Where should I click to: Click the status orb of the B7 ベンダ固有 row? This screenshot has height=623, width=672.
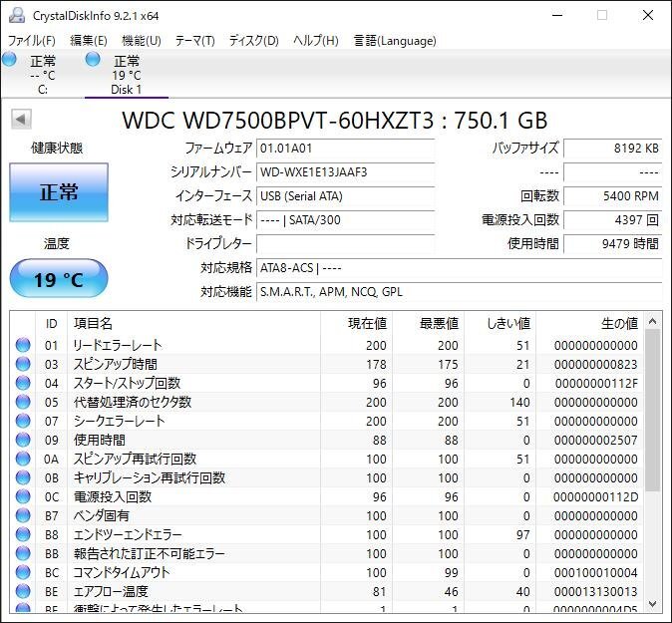pos(23,515)
